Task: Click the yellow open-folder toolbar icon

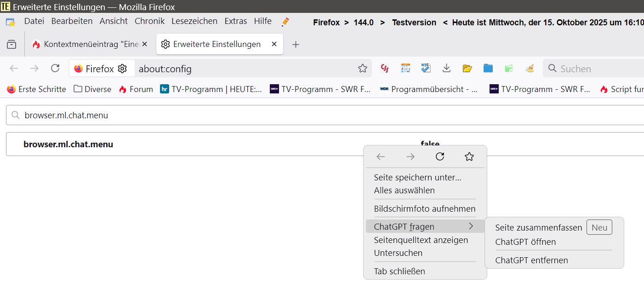Action: tap(467, 69)
